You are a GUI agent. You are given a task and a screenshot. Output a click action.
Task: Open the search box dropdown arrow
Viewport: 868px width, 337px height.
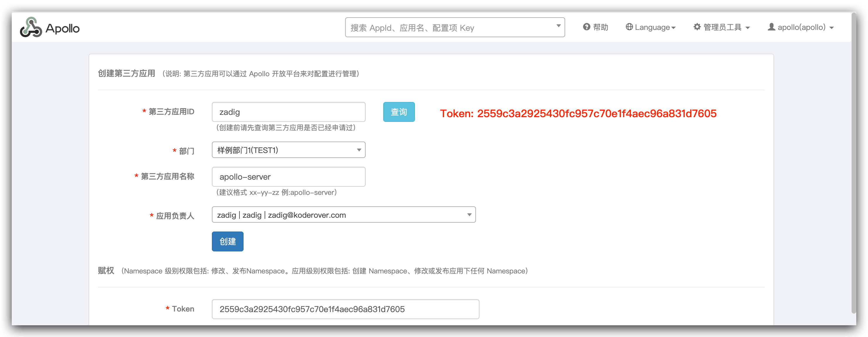tap(558, 26)
